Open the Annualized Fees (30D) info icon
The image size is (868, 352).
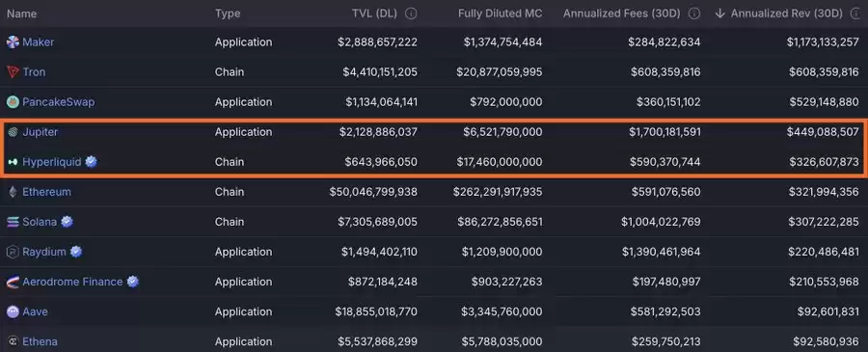pos(694,14)
